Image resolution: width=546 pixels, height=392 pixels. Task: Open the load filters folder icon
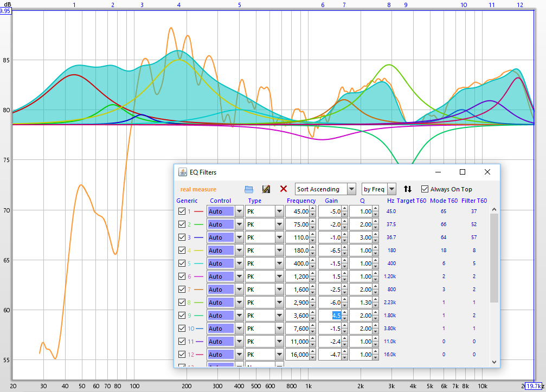pyautogui.click(x=249, y=189)
